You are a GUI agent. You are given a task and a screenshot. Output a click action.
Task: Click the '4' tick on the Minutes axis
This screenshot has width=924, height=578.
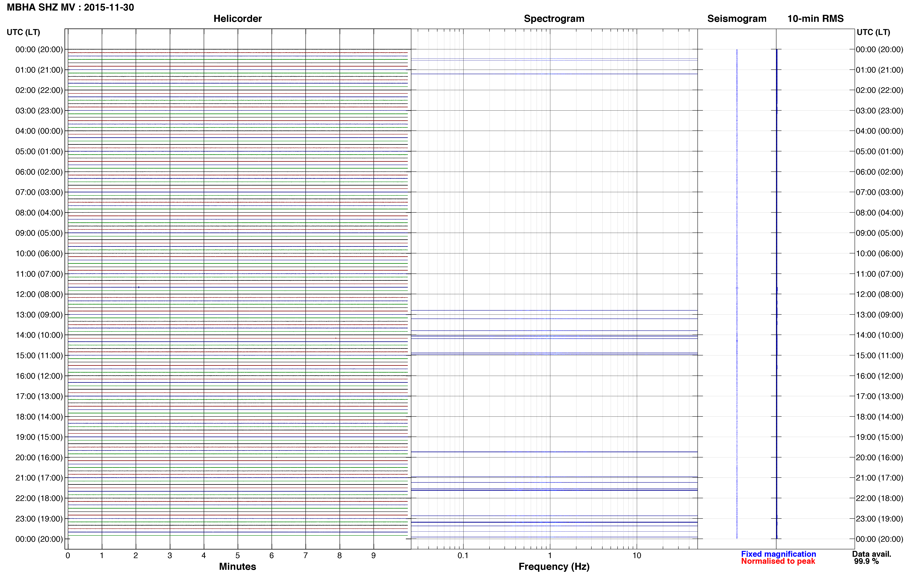coord(204,555)
